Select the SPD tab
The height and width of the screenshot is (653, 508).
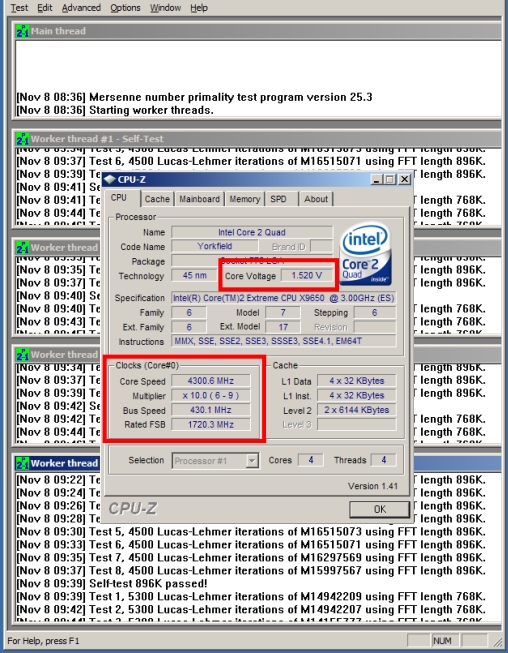[278, 199]
